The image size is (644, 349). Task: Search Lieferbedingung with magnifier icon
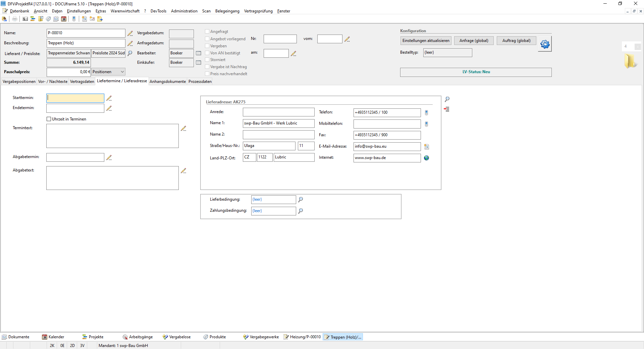[x=301, y=200]
